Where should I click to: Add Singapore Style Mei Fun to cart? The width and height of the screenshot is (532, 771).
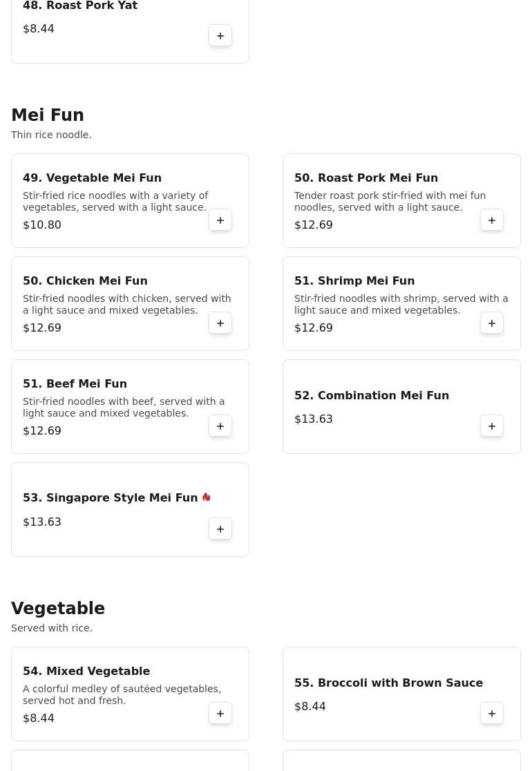click(220, 529)
